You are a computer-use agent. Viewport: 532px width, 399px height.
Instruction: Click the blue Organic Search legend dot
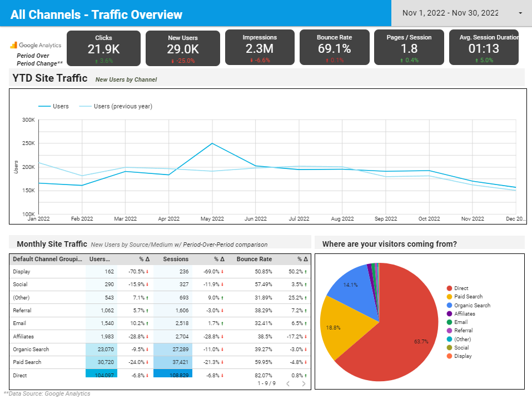coord(449,305)
